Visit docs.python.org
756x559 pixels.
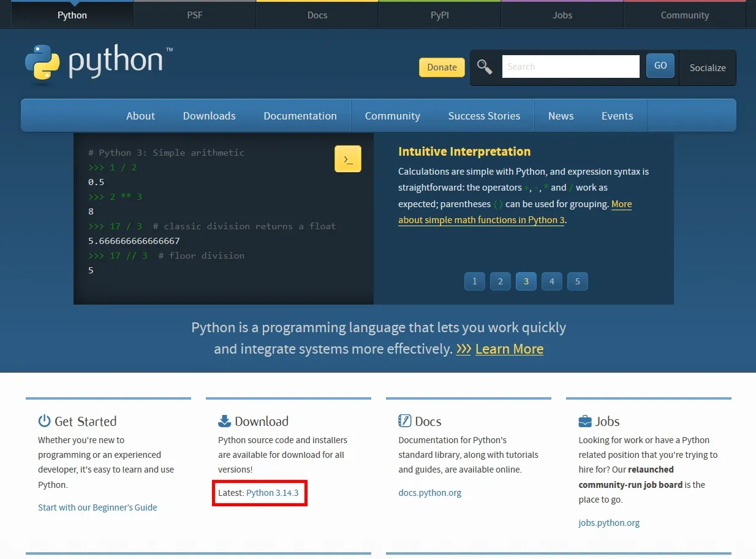(x=430, y=492)
